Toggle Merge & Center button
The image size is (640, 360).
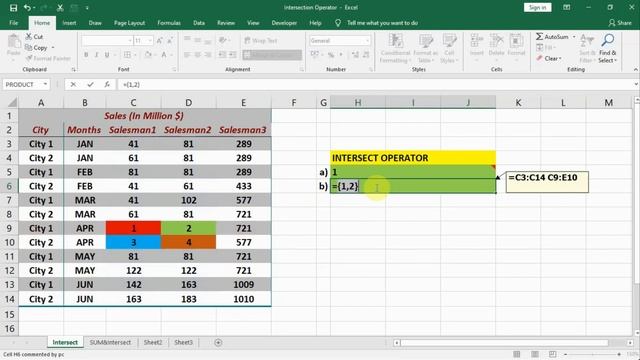272,55
